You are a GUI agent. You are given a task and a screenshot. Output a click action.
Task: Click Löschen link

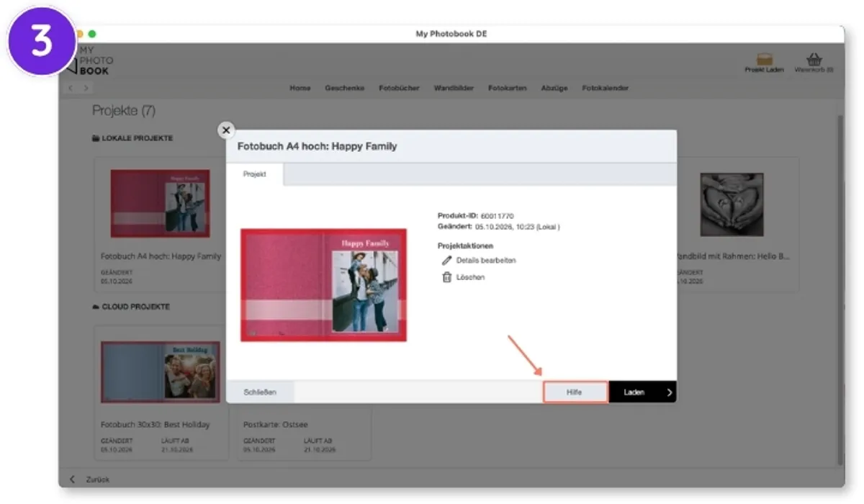tap(470, 277)
